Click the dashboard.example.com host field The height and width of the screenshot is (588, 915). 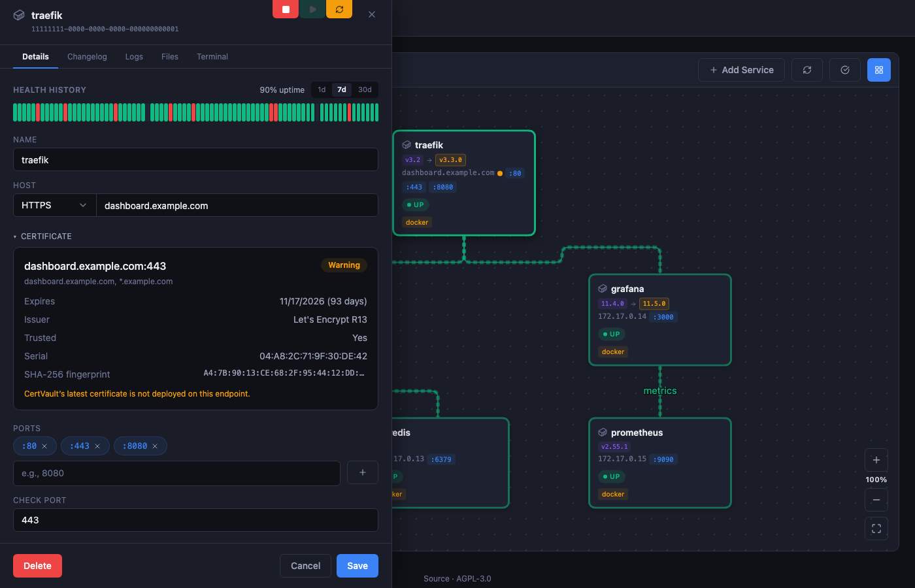click(237, 205)
